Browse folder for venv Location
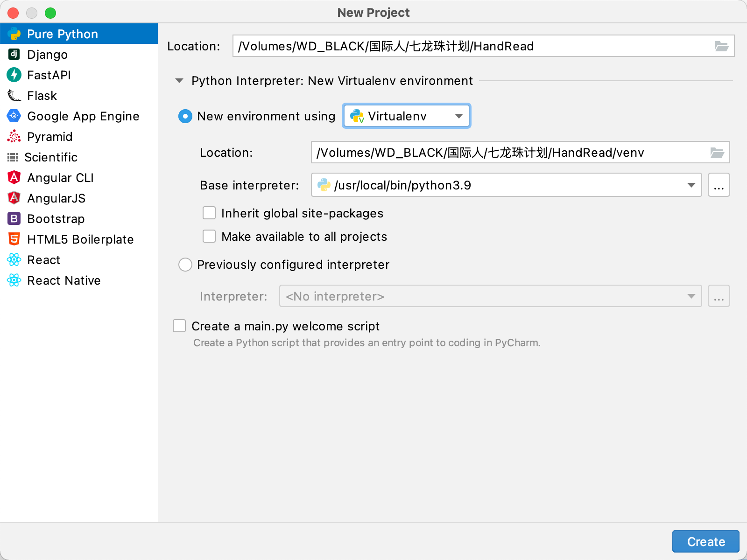 click(717, 153)
